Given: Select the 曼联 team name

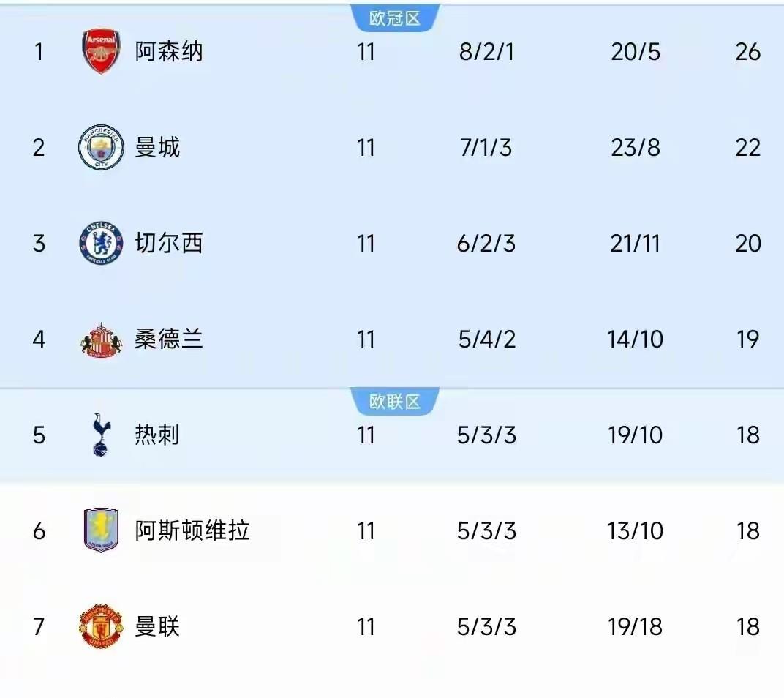Looking at the screenshot, I should pyautogui.click(x=157, y=626).
